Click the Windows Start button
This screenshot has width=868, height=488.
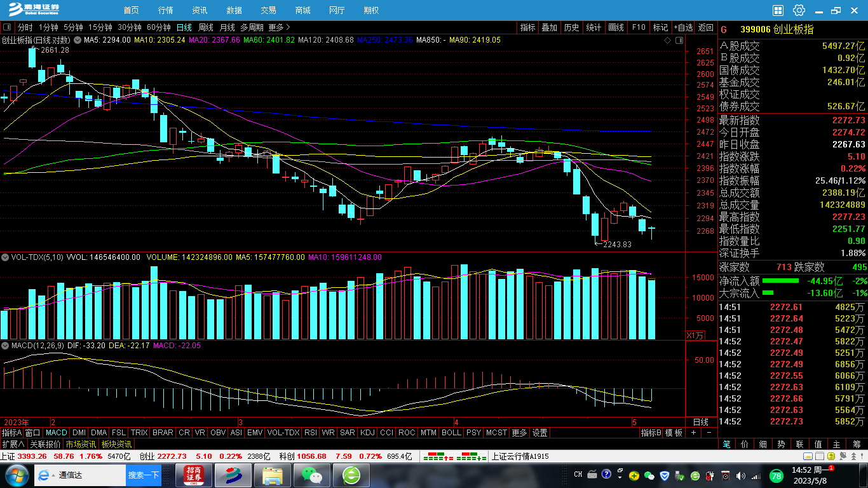16,475
